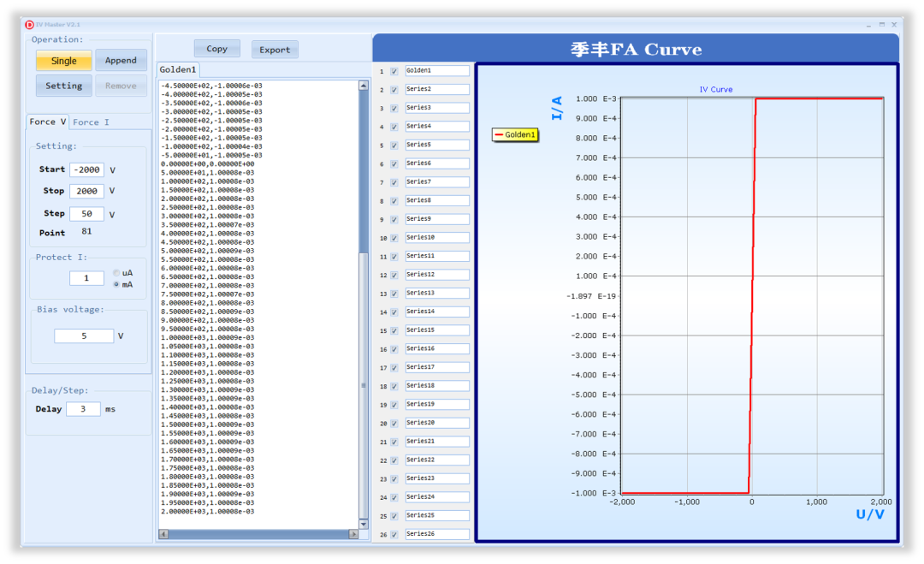
Task: Copy the data with the Copy button
Action: coord(216,49)
